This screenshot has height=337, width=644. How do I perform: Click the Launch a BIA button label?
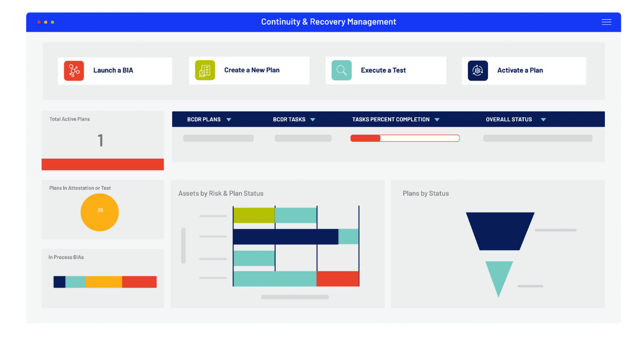pos(113,70)
